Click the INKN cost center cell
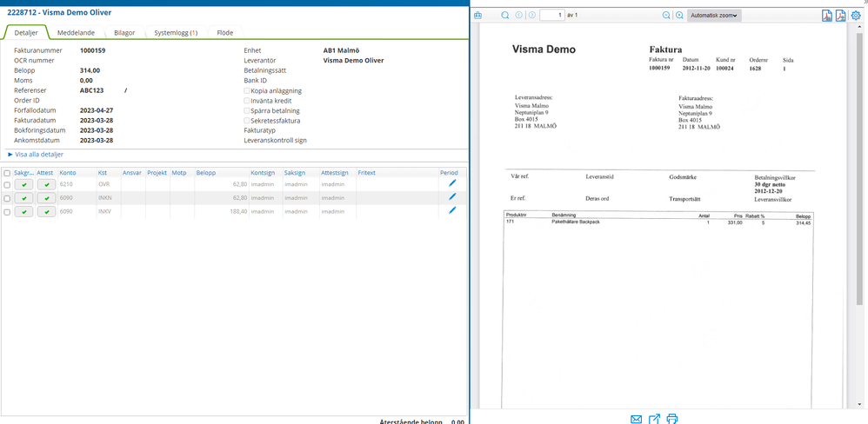 [x=104, y=197]
